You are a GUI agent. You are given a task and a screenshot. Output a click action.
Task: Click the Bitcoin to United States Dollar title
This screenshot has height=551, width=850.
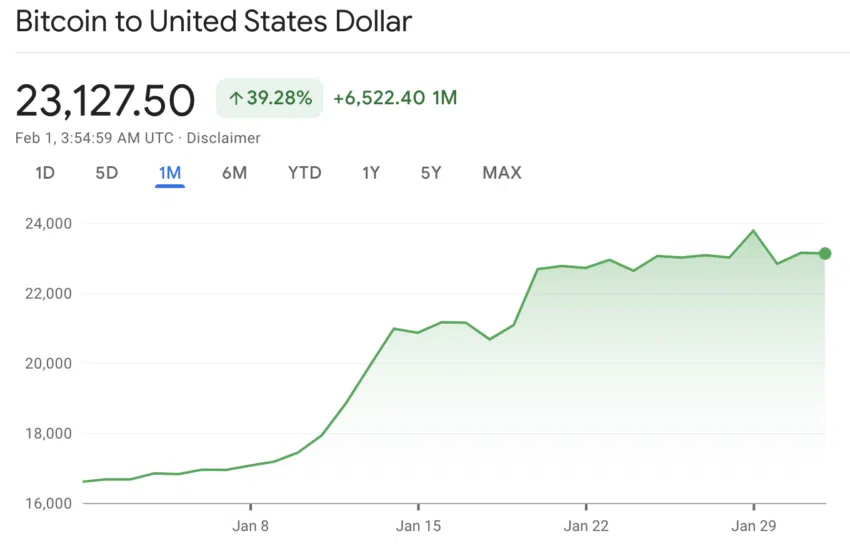pyautogui.click(x=213, y=22)
